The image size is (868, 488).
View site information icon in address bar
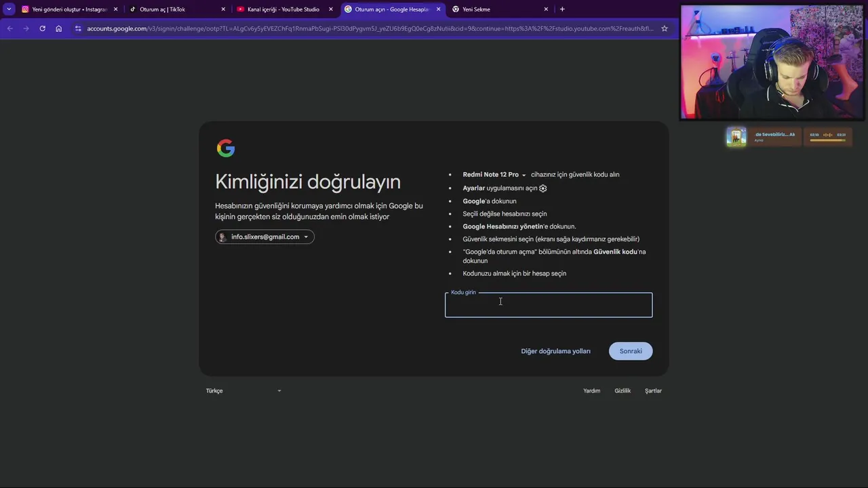tap(78, 28)
